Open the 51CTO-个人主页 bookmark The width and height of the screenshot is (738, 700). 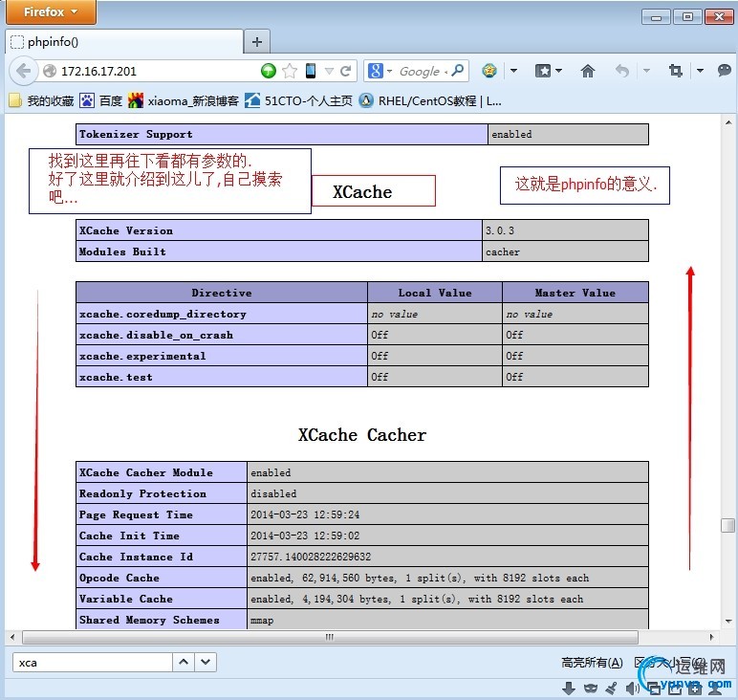299,100
